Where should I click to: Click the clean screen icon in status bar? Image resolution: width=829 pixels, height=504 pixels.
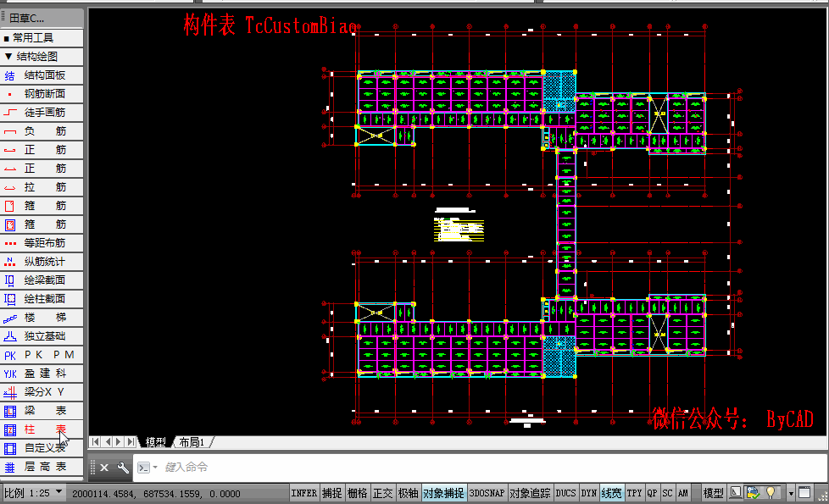804,493
